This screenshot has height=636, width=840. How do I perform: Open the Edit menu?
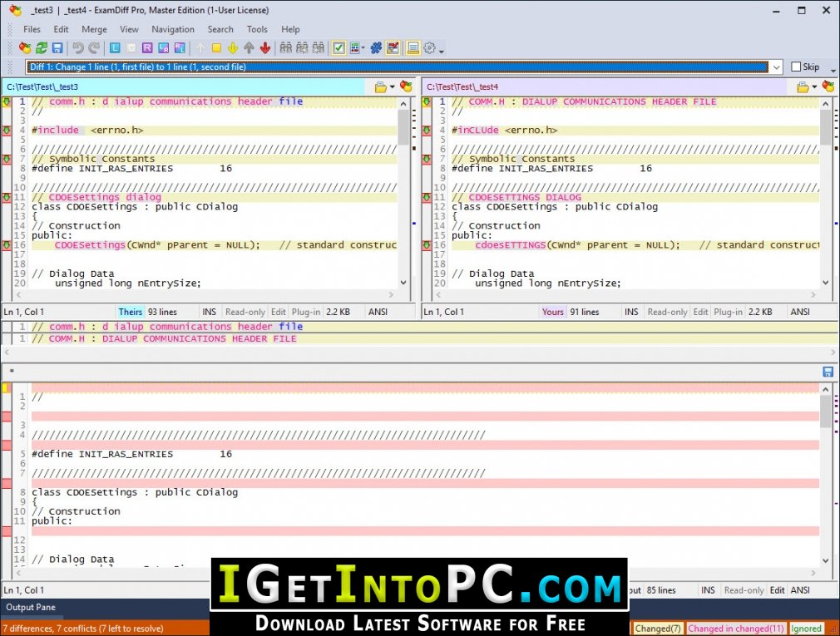click(61, 29)
